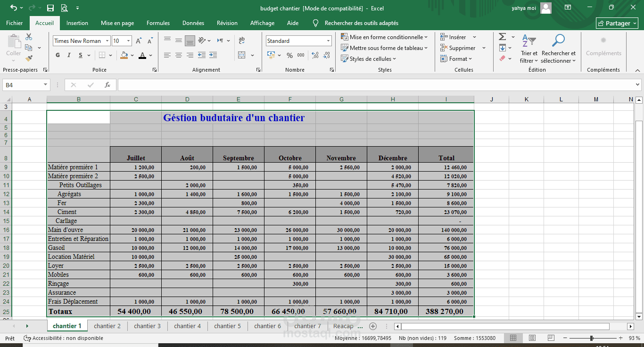Decrease indent icon in Alignement group
This screenshot has width=644, height=347.
point(202,55)
